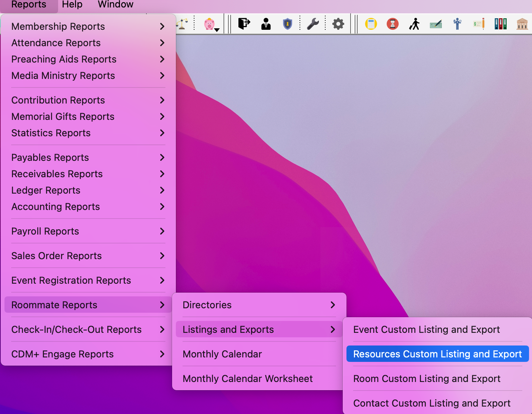
Task: Click the bank building icon
Action: coord(522,24)
